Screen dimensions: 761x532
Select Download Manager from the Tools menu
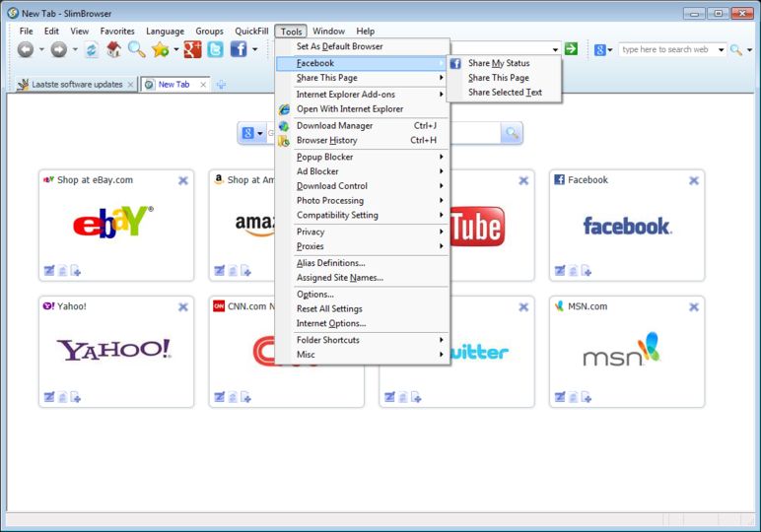tap(363, 125)
